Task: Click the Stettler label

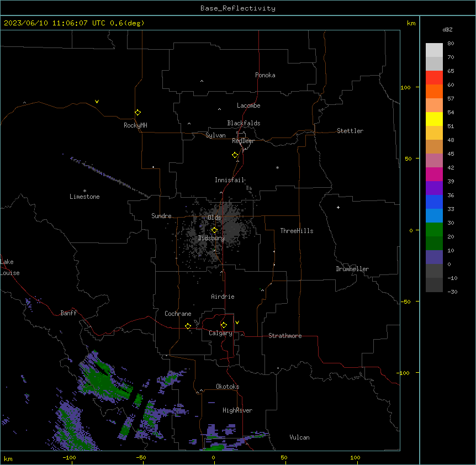Action: click(350, 131)
